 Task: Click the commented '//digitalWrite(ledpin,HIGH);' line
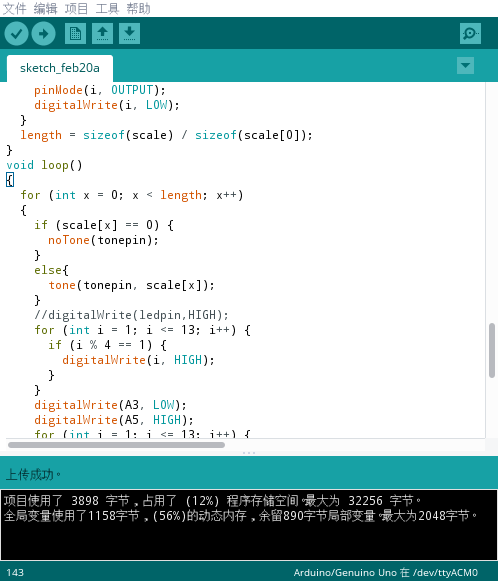pos(132,315)
